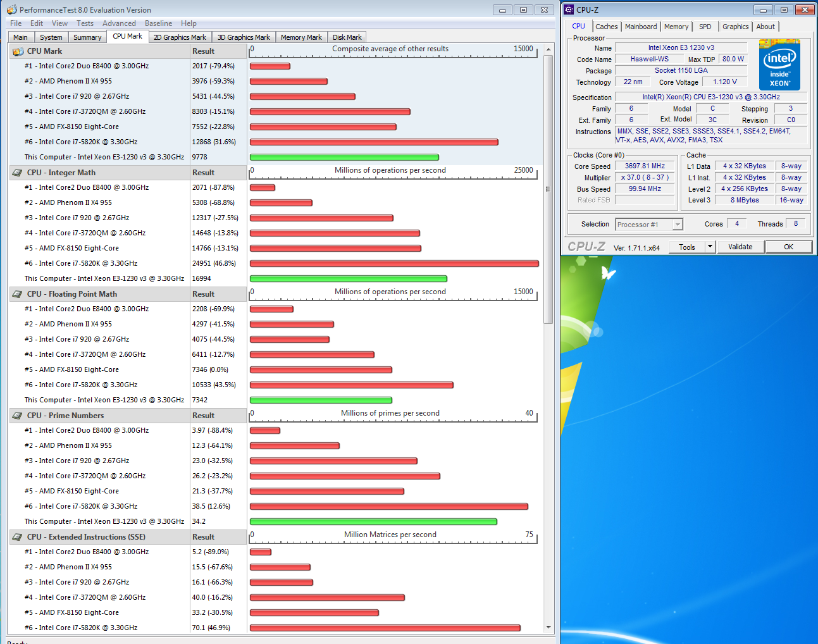The height and width of the screenshot is (644, 818).
Task: Open the Edit menu
Action: click(37, 23)
